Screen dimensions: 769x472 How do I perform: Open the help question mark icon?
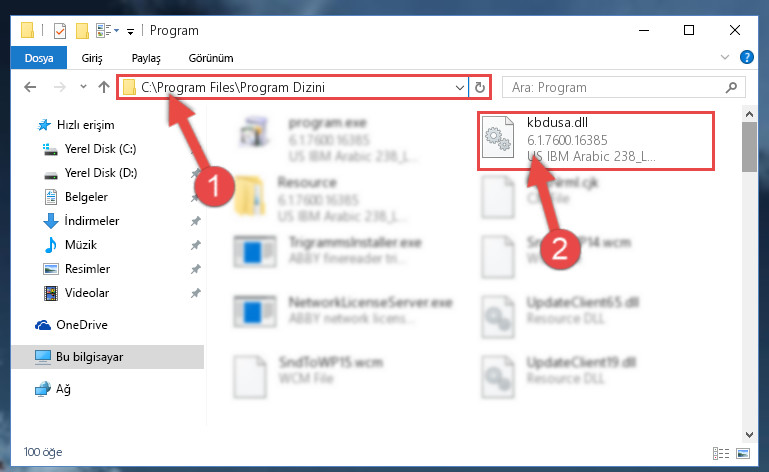[746, 57]
